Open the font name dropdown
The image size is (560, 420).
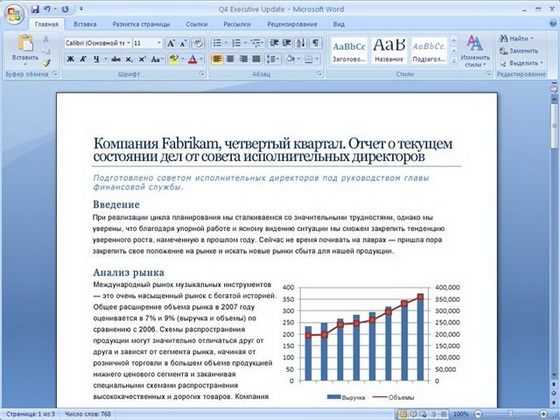tap(128, 43)
